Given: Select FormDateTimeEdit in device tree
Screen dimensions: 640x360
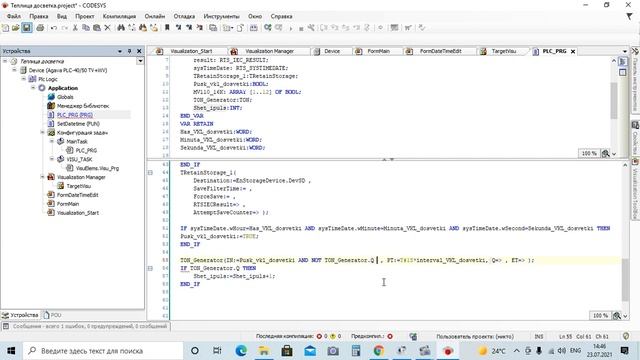Looking at the screenshot, I should [x=78, y=195].
